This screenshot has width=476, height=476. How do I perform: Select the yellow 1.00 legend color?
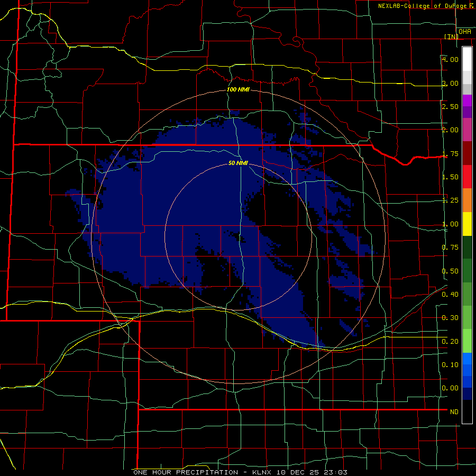click(x=467, y=224)
